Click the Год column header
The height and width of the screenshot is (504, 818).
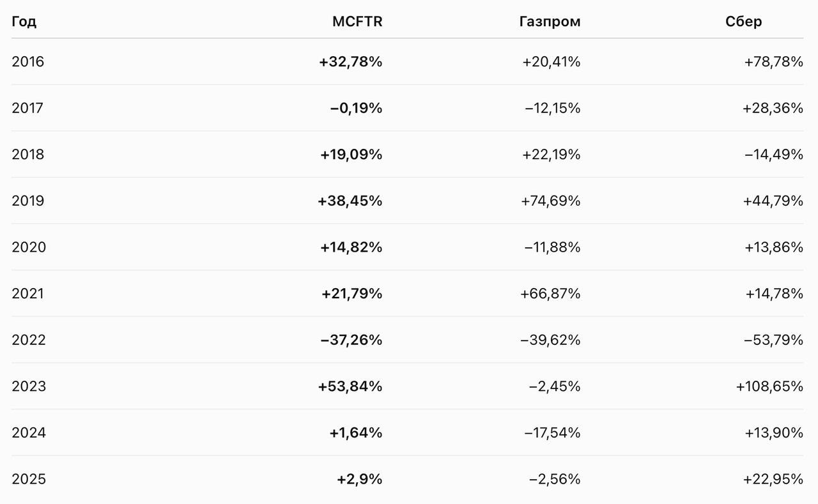[24, 22]
